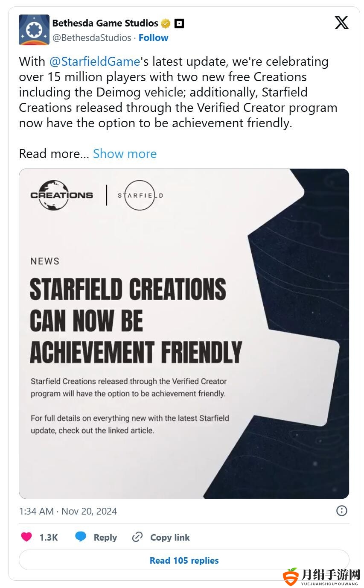Click the Starfield circular logo in image

(x=140, y=195)
